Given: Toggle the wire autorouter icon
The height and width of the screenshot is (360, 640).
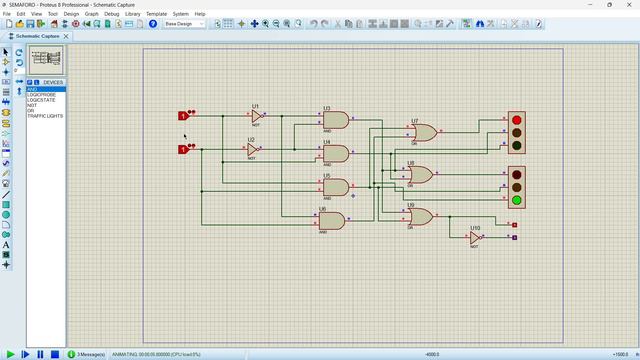Looking at the screenshot, I should coord(466,24).
